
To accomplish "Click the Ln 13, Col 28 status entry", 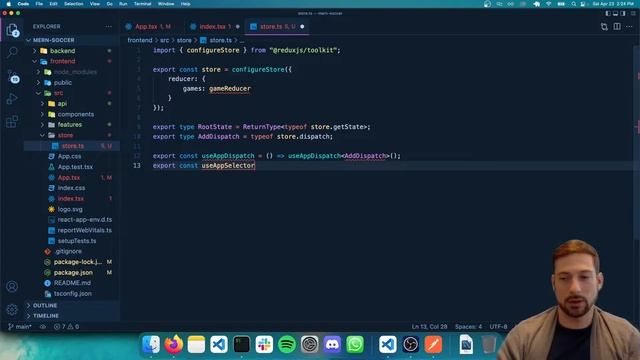I will tap(429, 327).
